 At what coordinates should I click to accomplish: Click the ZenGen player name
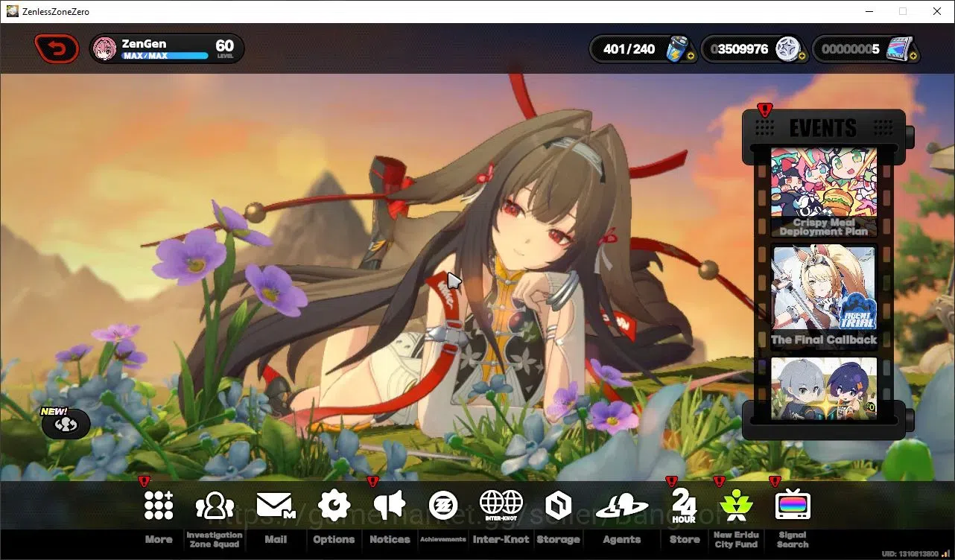144,44
